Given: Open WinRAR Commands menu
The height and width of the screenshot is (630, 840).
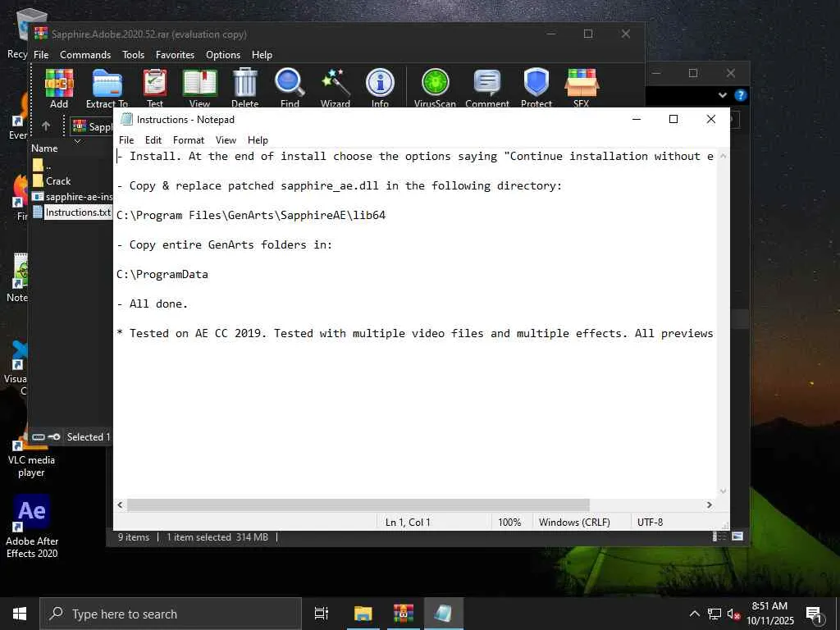Looking at the screenshot, I should [85, 55].
